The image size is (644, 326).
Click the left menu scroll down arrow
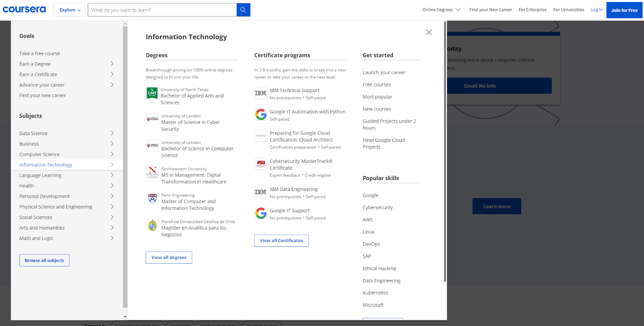click(125, 317)
